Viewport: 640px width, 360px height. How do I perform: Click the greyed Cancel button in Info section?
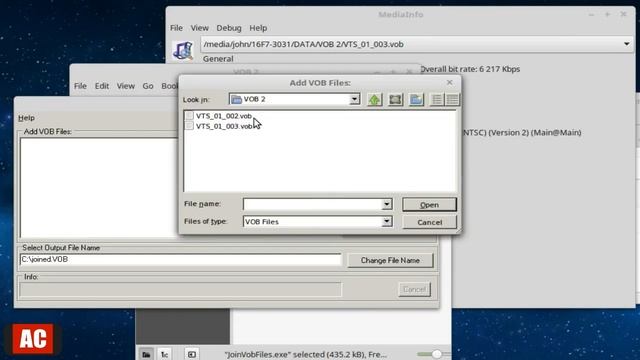(414, 289)
